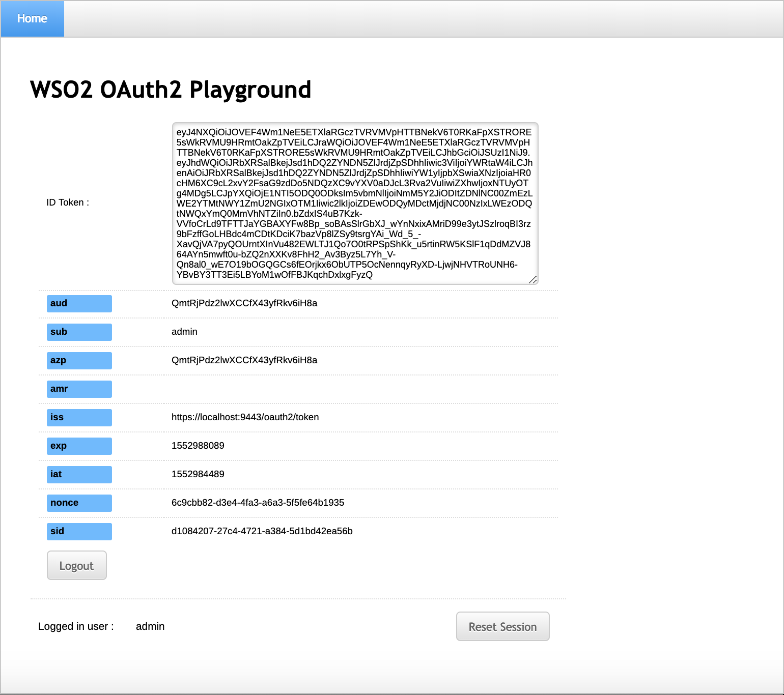Viewport: 784px width, 695px height.
Task: Click the exp timestamp value 1552988089
Action: (x=197, y=445)
